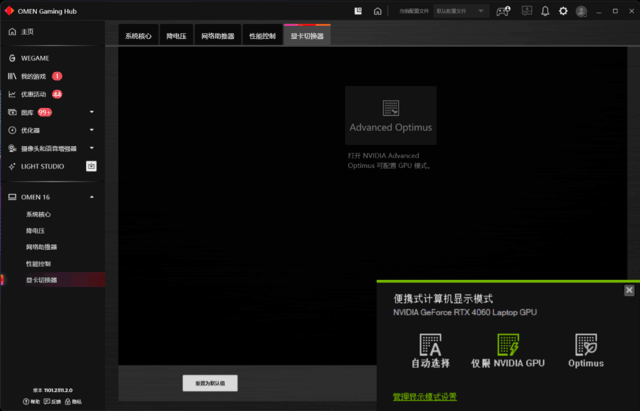The height and width of the screenshot is (411, 640).
Task: Open 我的游戏 library in sidebar
Action: click(33, 76)
